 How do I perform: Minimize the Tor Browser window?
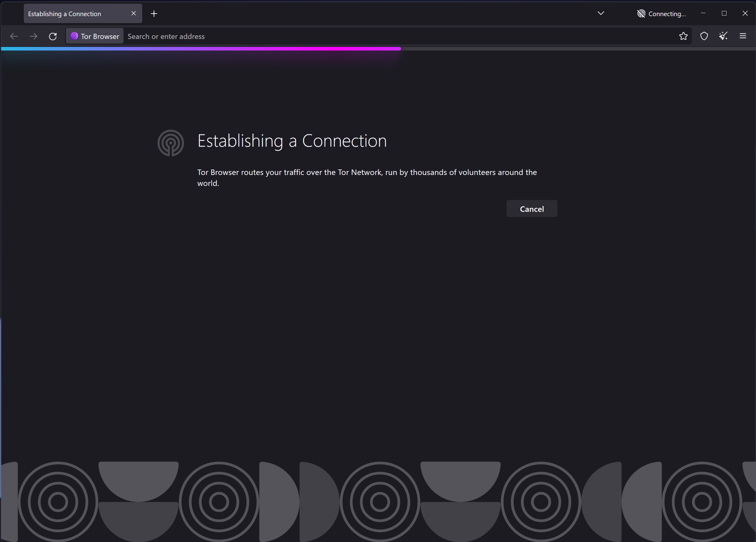[703, 13]
